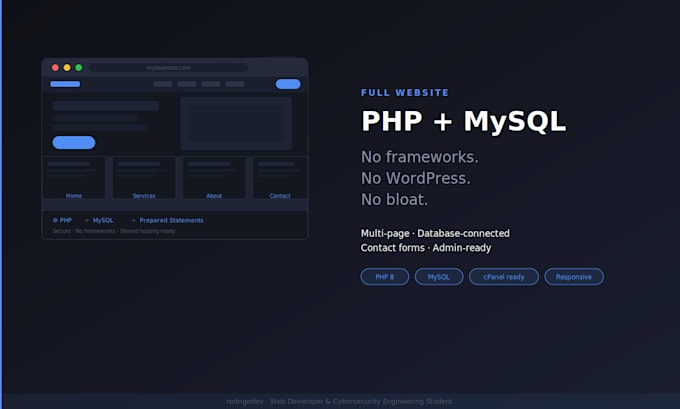The height and width of the screenshot is (409, 680).
Task: Click the 'No WordPress.' line
Action: point(415,178)
